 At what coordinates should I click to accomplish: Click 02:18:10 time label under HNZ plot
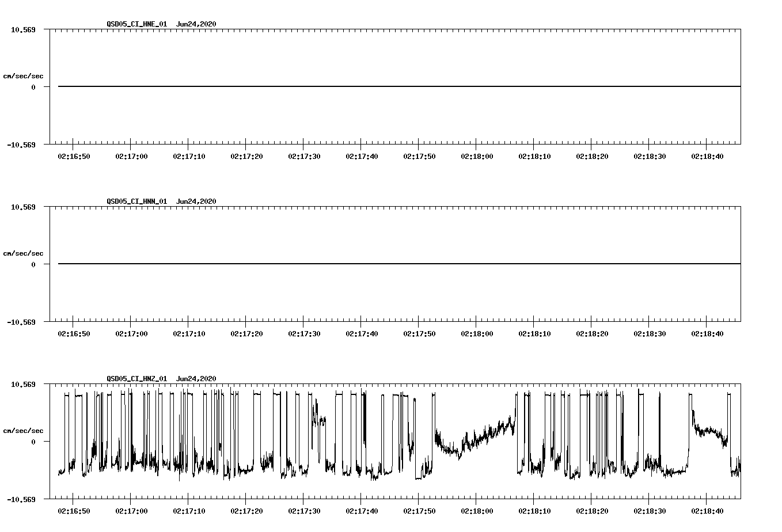click(x=534, y=511)
